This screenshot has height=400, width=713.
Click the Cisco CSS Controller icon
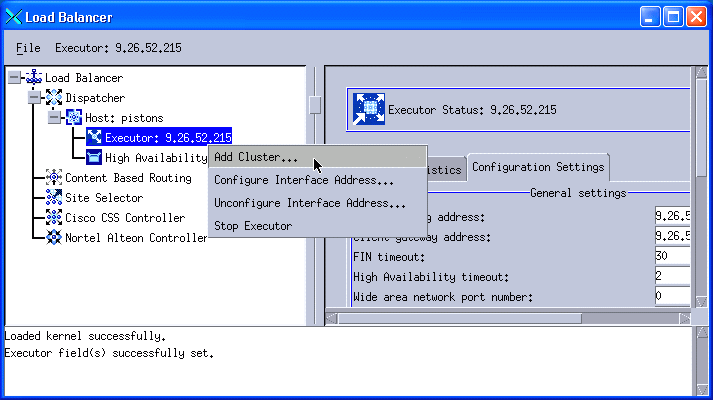(54, 218)
